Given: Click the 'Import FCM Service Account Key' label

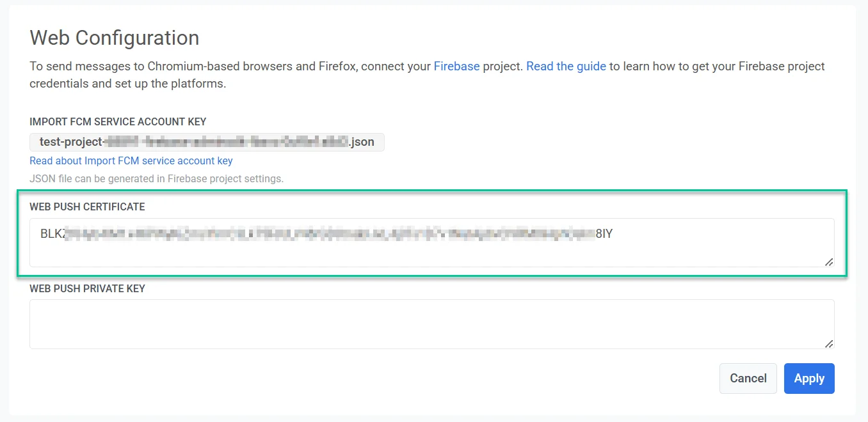Looking at the screenshot, I should [118, 121].
